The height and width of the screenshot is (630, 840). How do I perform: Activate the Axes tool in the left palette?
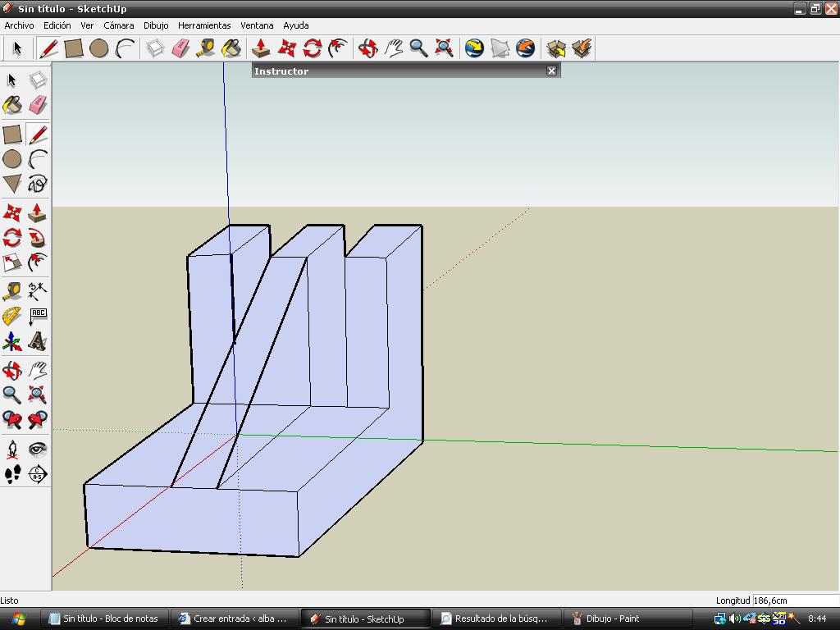coord(11,341)
